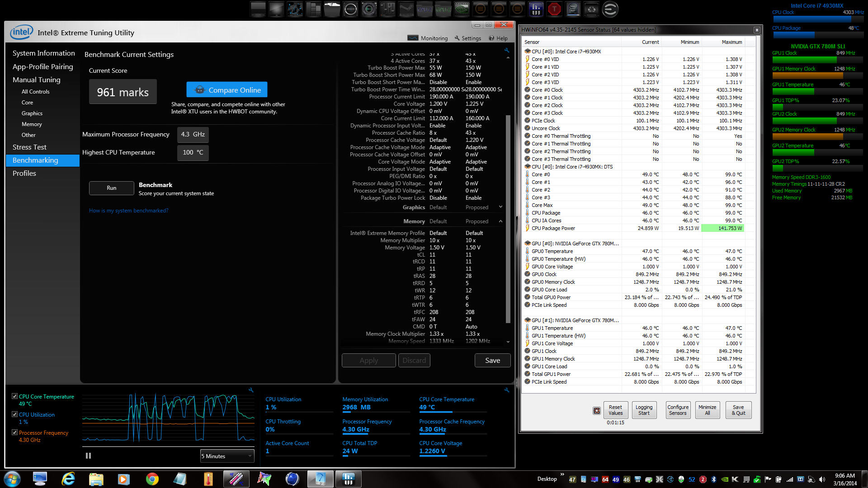Launch Google Chrome from taskbar
The height and width of the screenshot is (488, 868).
click(x=152, y=479)
